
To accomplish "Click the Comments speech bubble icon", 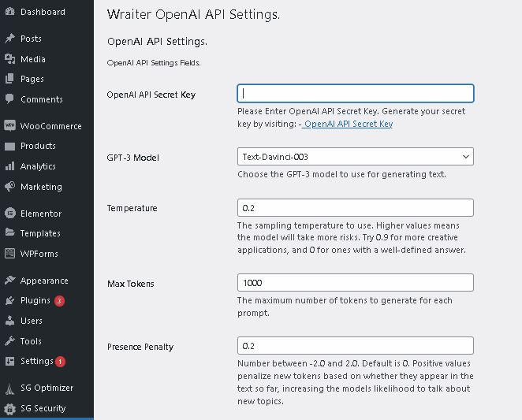I will [9, 98].
